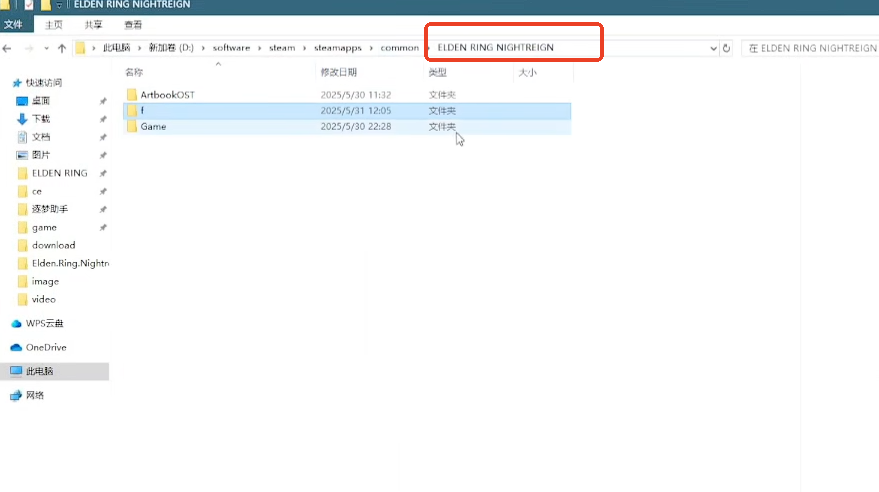Screen dimensions: 879x492
Task: Click date 2025/5/31 12:05 cell
Action: [356, 111]
